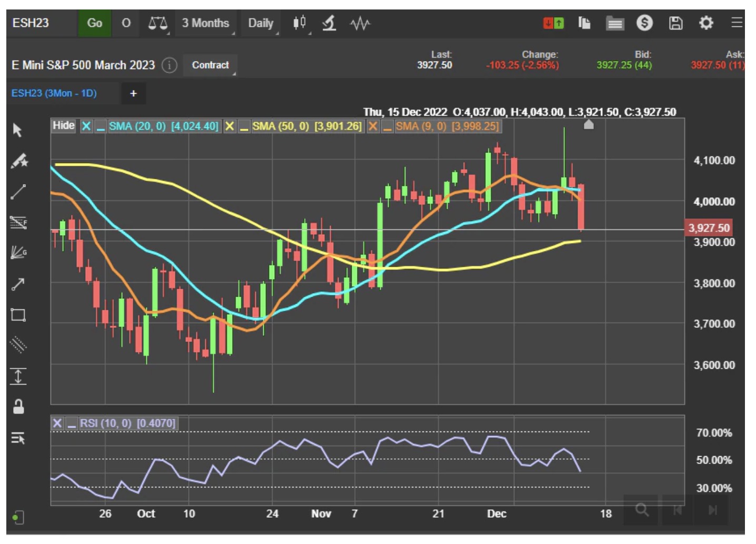Select the trend line drawing tool

(x=18, y=192)
